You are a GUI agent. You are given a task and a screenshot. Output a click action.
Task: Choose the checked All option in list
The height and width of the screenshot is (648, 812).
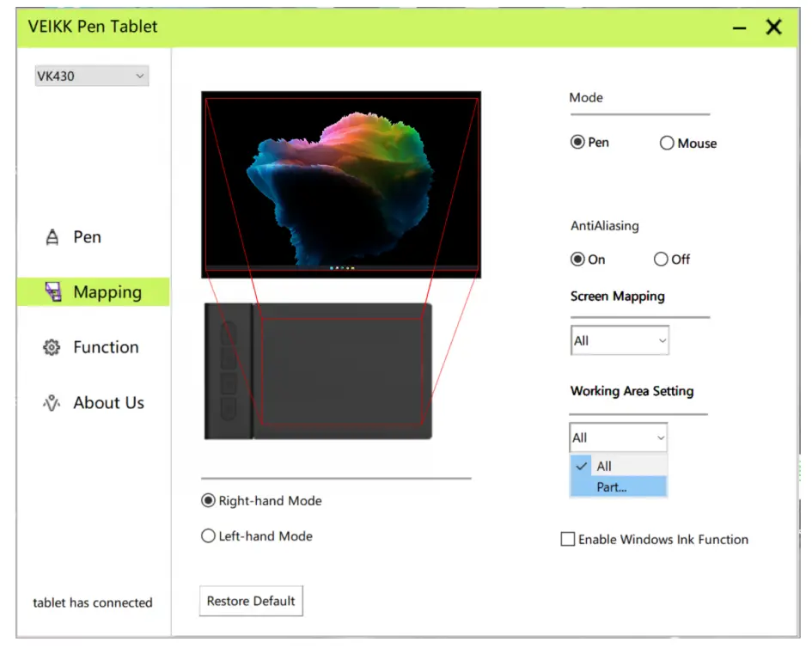coord(619,466)
